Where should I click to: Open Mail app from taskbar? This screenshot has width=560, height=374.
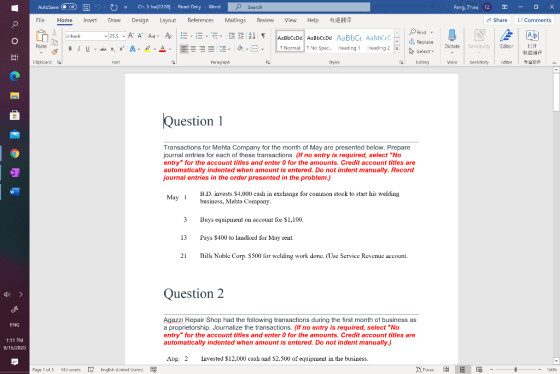click(15, 135)
